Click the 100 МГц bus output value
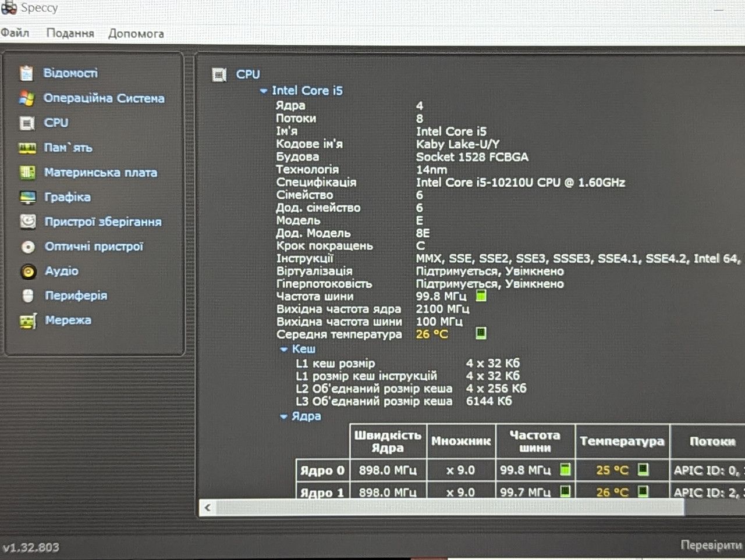Viewport: 745px width, 560px height. point(439,322)
